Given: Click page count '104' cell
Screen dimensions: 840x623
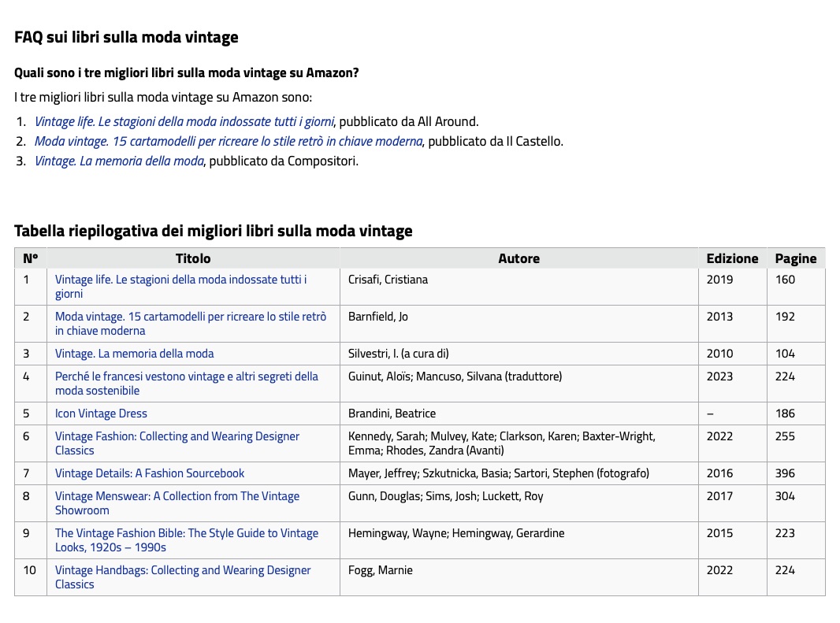Looking at the screenshot, I should [x=796, y=354].
